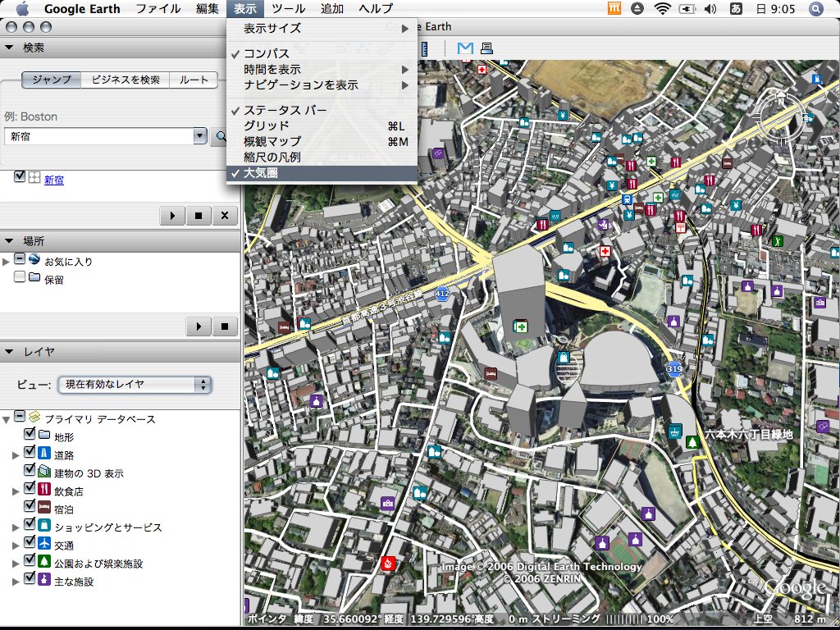The width and height of the screenshot is (840, 630).
Task: Click the ストリーミング 100% status text
Action: 603,619
